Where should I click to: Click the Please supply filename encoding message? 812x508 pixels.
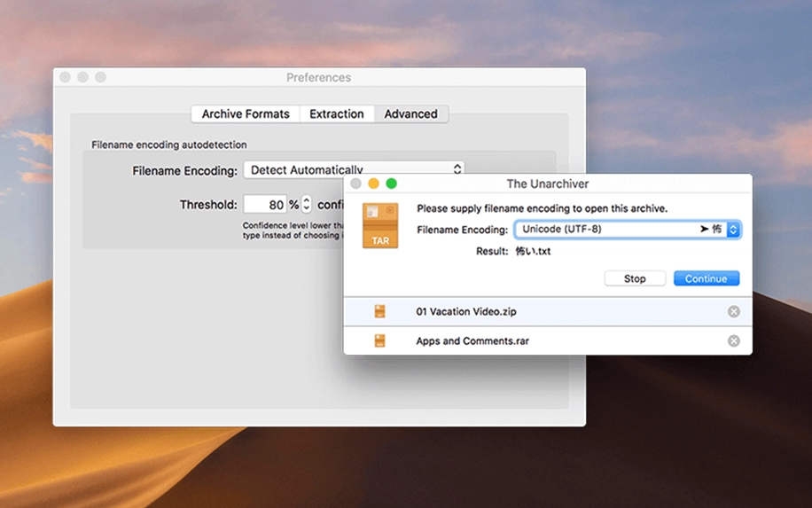[x=543, y=208]
